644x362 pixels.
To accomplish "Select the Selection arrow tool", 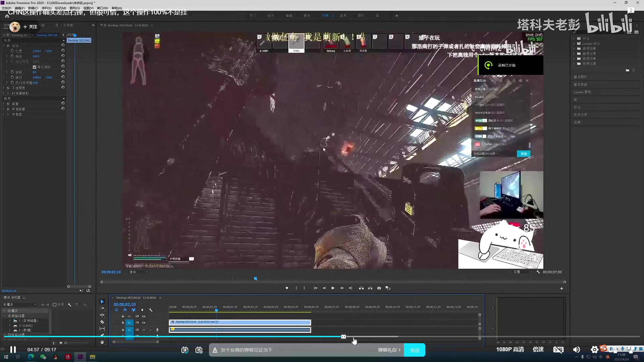I will coord(102,302).
